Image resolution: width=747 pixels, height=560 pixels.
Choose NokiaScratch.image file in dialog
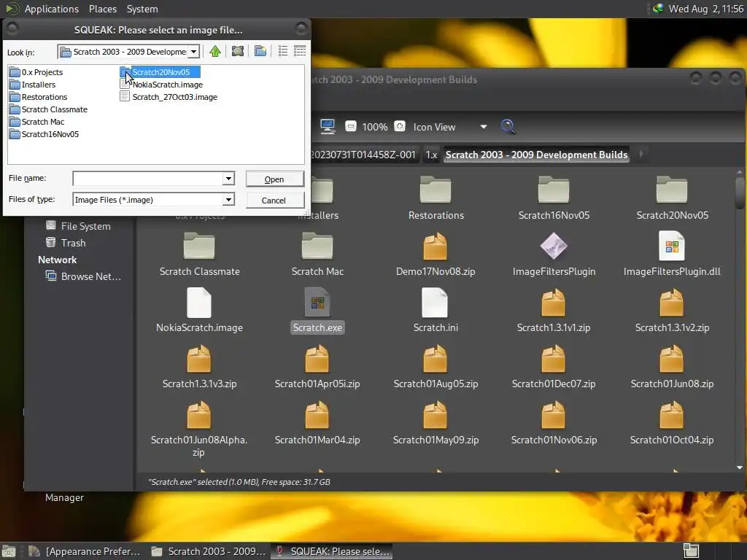(161, 85)
